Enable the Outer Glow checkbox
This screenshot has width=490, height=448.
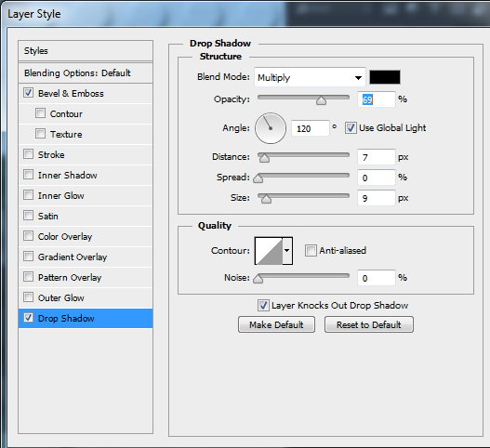tap(28, 297)
